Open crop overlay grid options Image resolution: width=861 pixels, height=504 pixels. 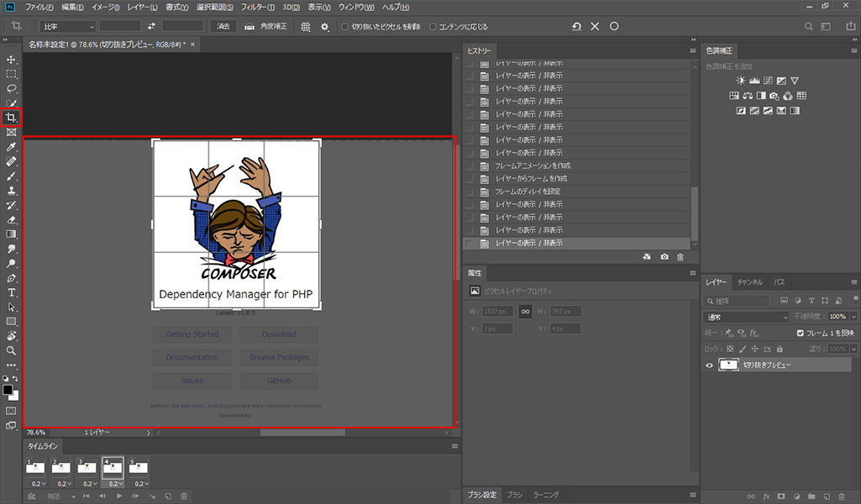click(x=306, y=26)
